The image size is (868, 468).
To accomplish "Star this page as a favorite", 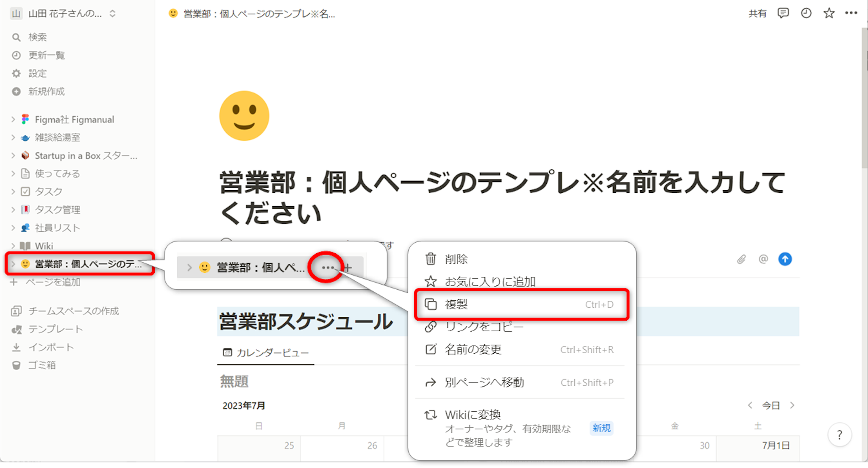I will click(x=829, y=13).
